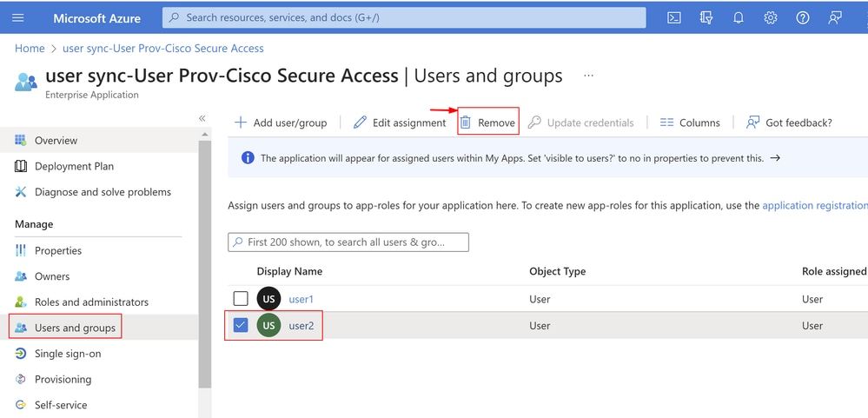Click the Got feedback? button label

click(x=798, y=123)
